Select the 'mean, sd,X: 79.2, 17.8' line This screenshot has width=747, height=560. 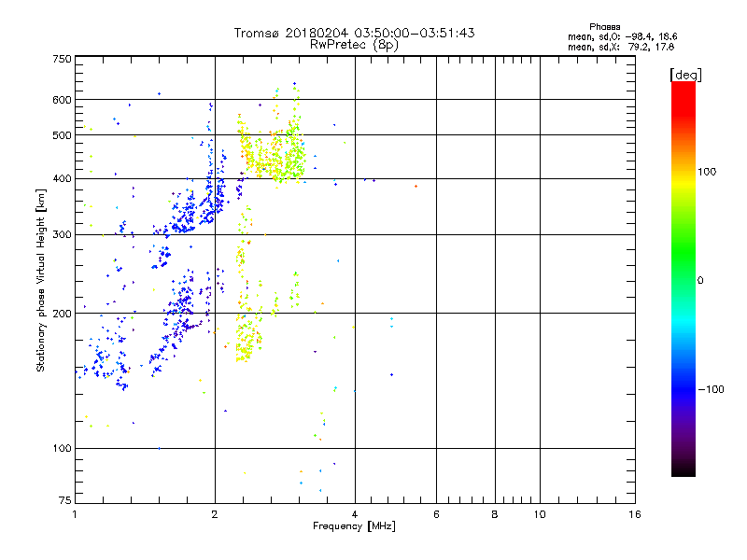[x=621, y=48]
